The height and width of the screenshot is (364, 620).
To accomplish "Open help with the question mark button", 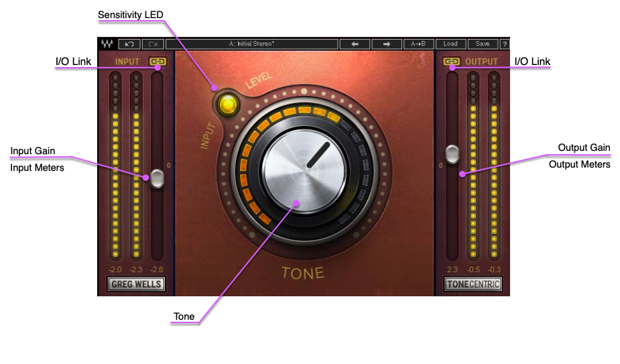I will 505,44.
